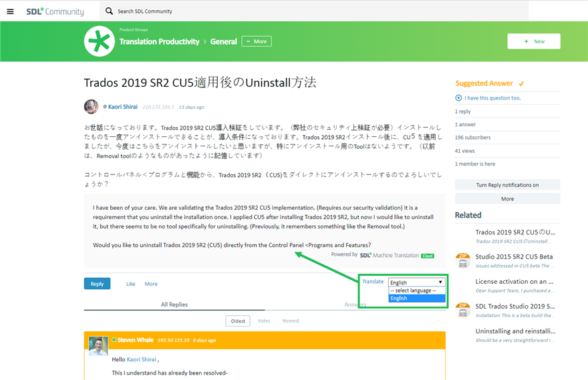Open related SDL Trados Studio 2019 S... item
588x380 pixels.
click(515, 306)
